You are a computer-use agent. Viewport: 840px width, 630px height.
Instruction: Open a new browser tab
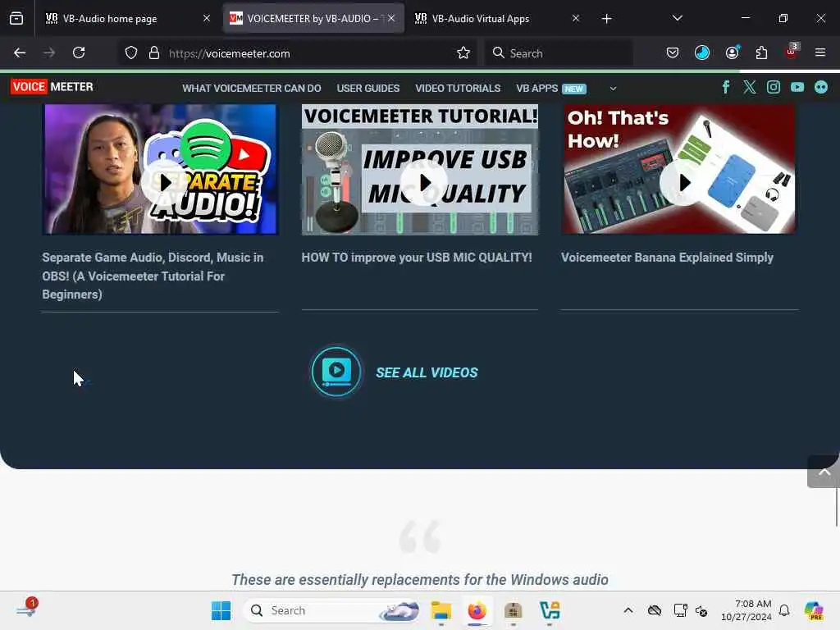[606, 19]
